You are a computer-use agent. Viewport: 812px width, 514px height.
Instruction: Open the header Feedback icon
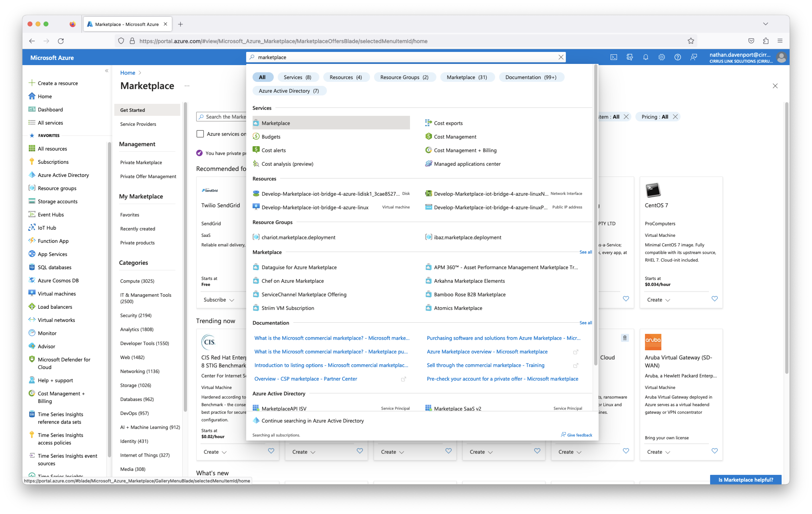pyautogui.click(x=693, y=57)
